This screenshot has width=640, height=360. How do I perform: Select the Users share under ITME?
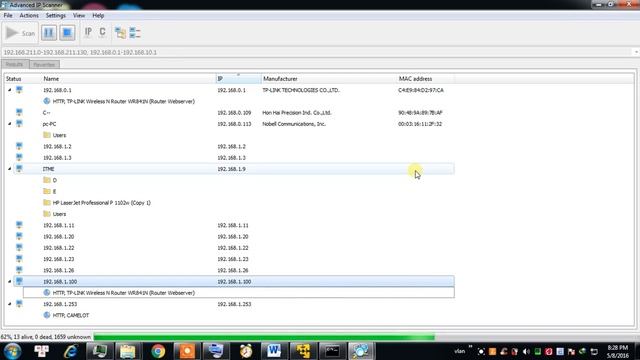(x=59, y=214)
